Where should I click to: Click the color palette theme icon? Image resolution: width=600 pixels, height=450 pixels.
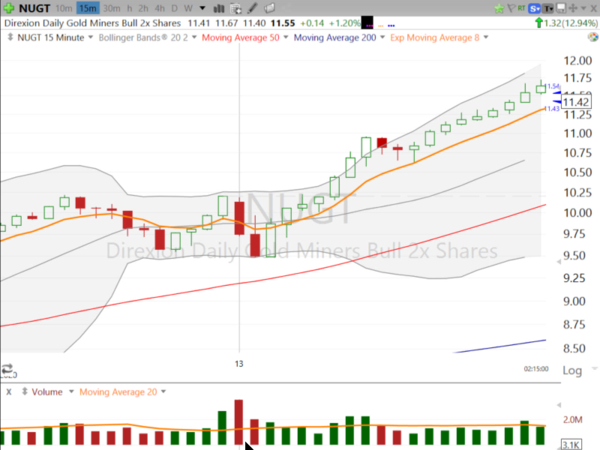pyautogui.click(x=593, y=37)
